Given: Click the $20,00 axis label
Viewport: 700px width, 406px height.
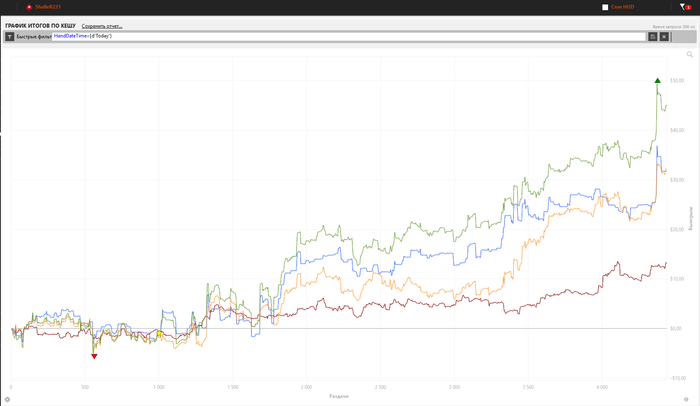Looking at the screenshot, I should click(x=677, y=230).
